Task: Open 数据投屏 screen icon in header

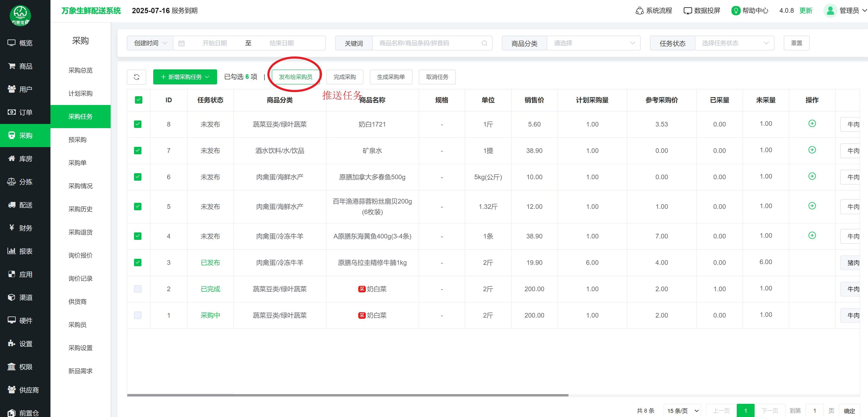Action: click(x=687, y=11)
